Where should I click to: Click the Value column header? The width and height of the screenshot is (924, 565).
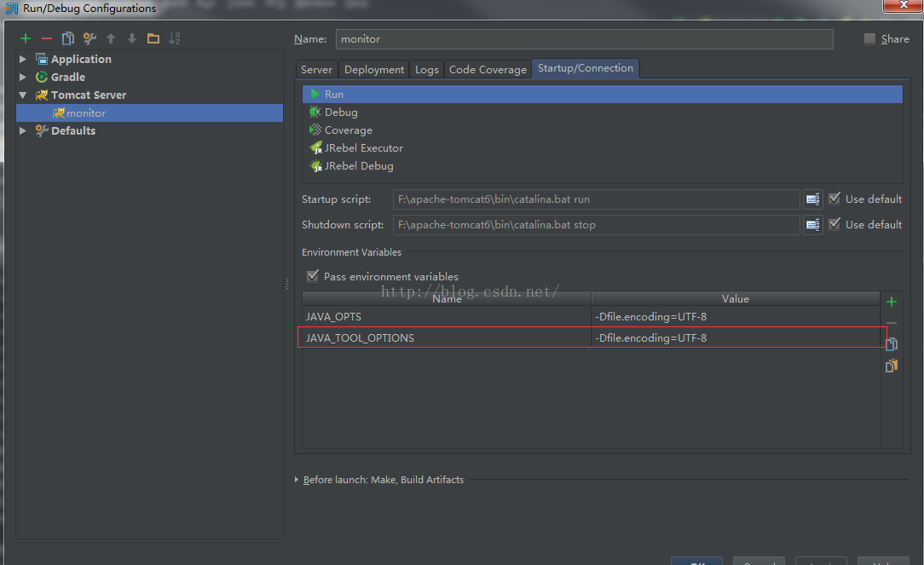736,299
